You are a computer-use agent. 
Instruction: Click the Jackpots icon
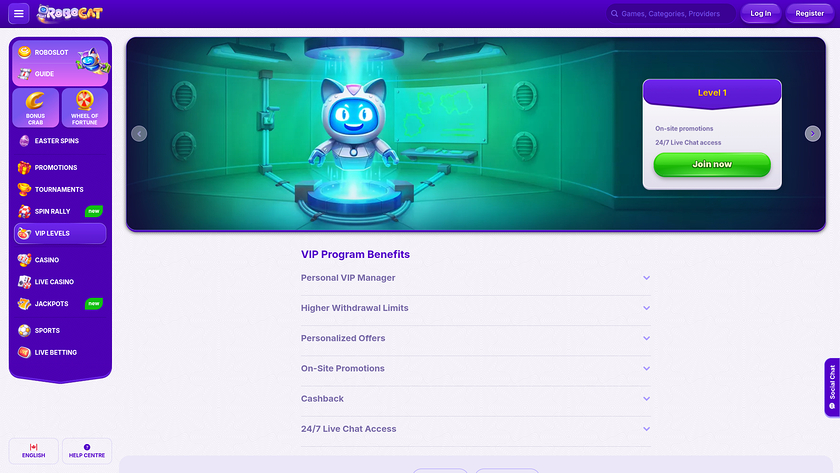point(24,304)
